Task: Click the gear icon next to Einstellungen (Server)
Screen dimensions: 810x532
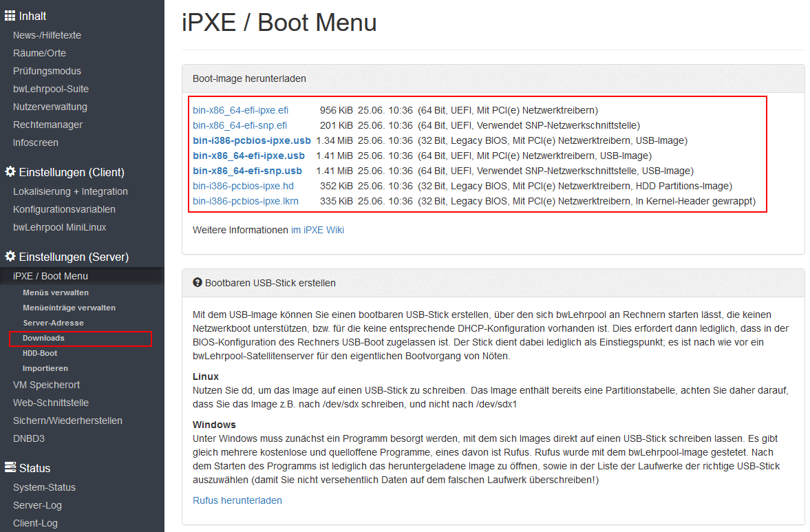Action: point(10,257)
